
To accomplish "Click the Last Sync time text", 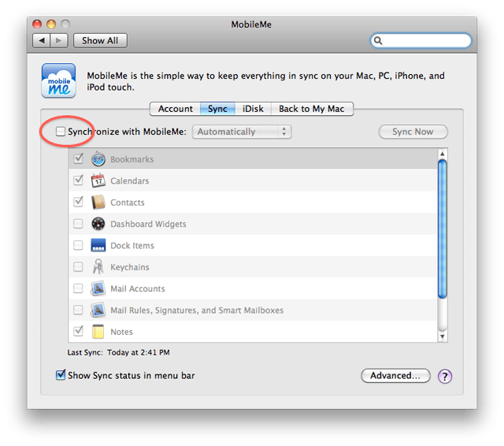I will tap(118, 352).
